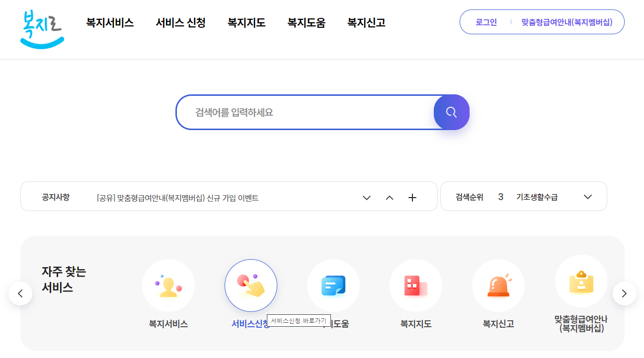The width and height of the screenshot is (644, 358).
Task: Click the 공지사항 heading
Action: pyautogui.click(x=56, y=197)
